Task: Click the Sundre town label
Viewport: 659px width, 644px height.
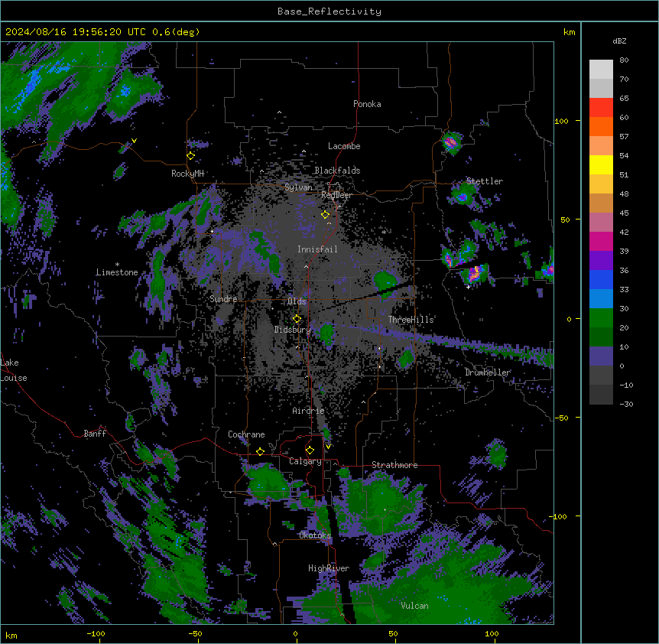Action: pos(223,299)
